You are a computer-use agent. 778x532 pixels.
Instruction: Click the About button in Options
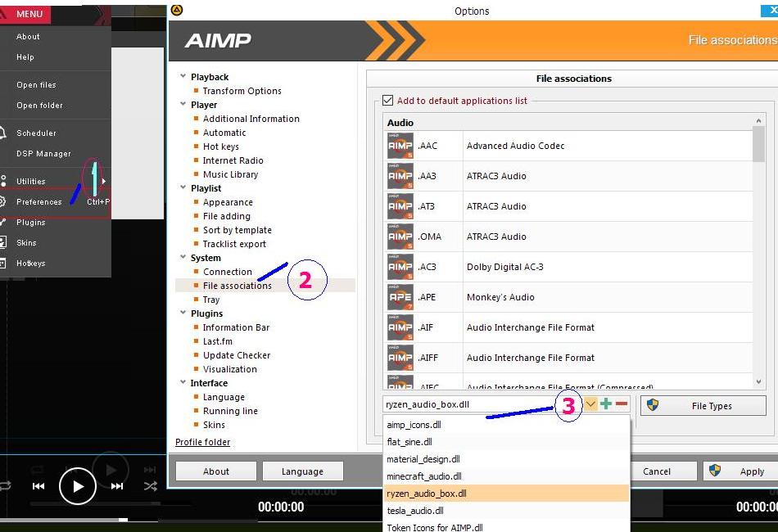[216, 471]
